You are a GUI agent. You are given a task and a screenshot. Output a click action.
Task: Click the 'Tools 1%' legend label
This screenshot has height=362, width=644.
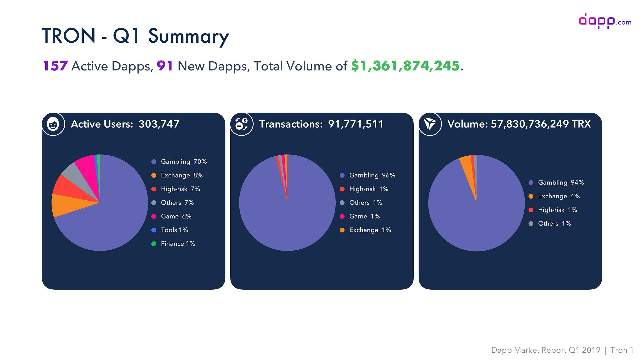pyautogui.click(x=174, y=230)
